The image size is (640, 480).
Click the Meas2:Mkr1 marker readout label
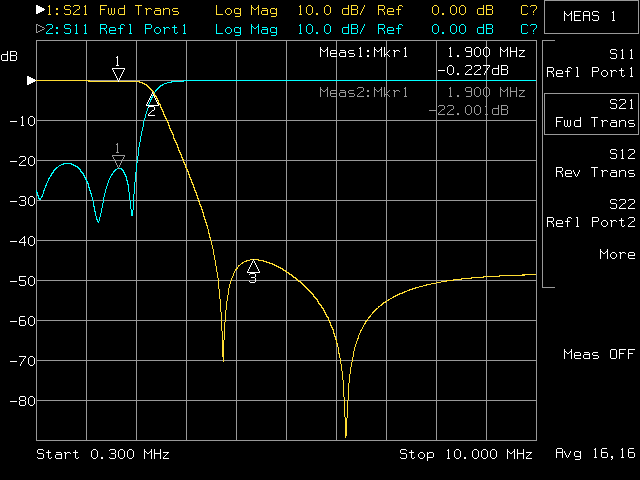click(x=363, y=92)
